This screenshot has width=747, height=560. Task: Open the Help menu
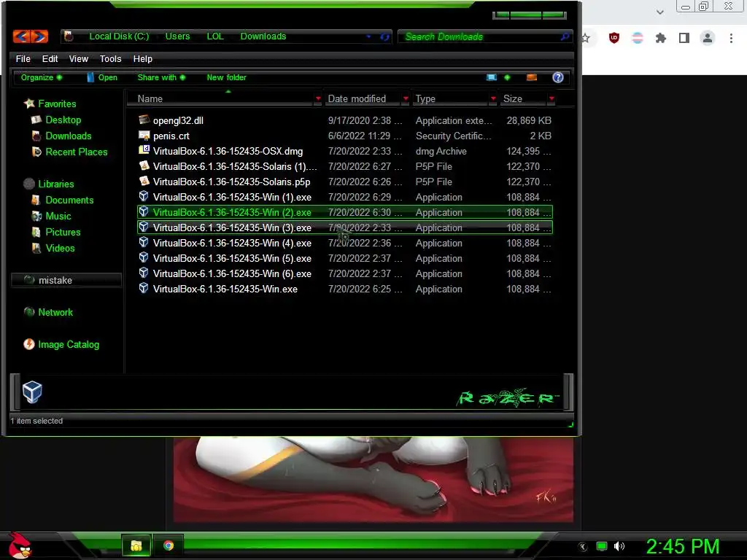tap(142, 59)
